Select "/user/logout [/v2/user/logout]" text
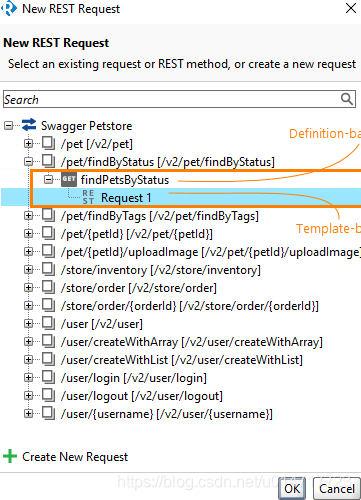The width and height of the screenshot is (361, 500). tap(142, 396)
